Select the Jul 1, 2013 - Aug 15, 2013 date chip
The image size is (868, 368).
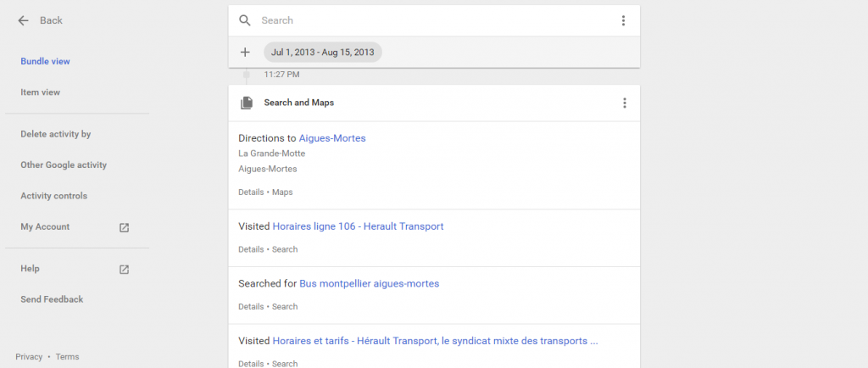pos(323,52)
